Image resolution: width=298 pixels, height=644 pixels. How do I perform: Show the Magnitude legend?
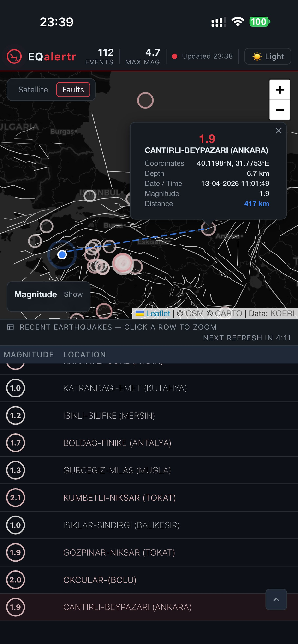click(x=73, y=294)
